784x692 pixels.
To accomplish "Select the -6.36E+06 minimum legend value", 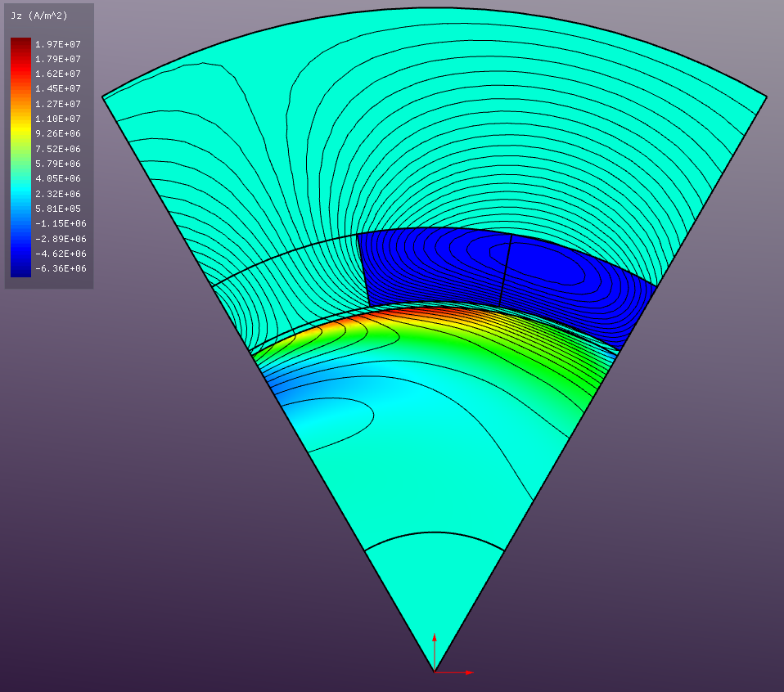I will pos(57,268).
